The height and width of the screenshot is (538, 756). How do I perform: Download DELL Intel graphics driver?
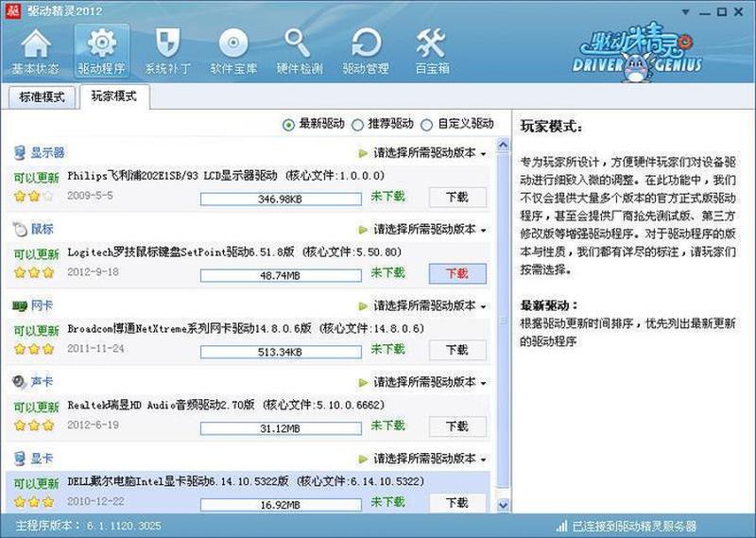point(457,503)
